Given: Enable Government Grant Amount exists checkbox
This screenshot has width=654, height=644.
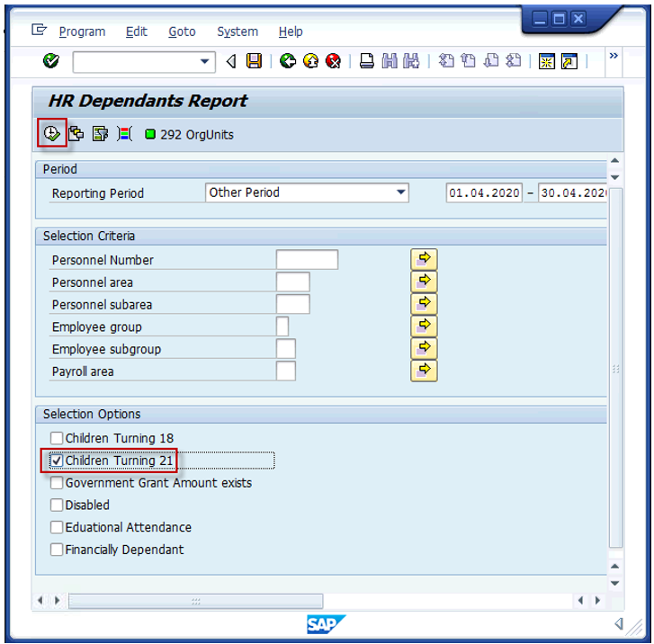Looking at the screenshot, I should click(57, 483).
